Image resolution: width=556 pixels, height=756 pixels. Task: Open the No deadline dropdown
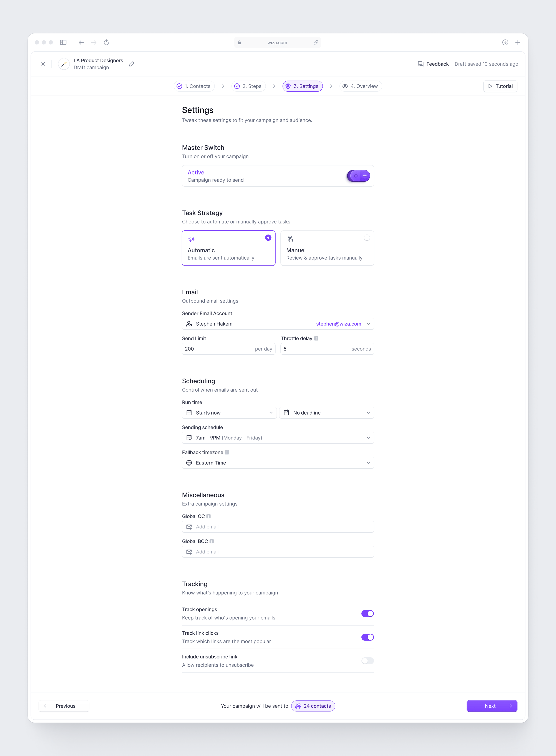[327, 413]
